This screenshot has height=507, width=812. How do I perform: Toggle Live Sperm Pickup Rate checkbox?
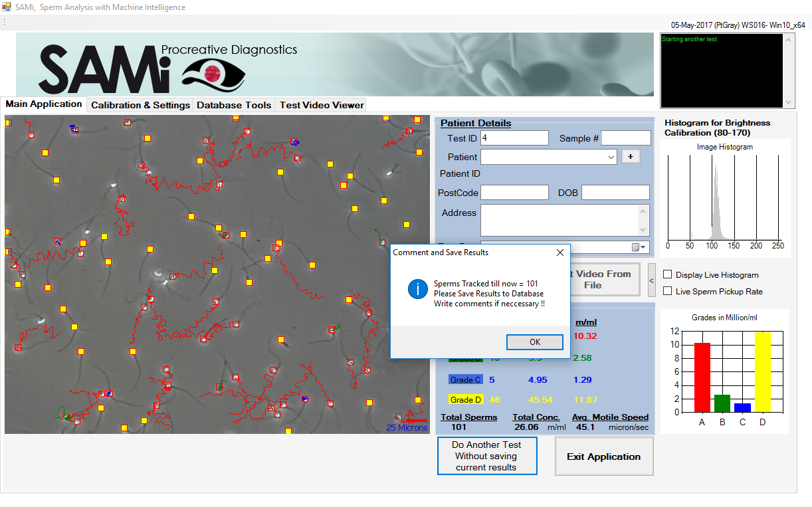tap(668, 292)
